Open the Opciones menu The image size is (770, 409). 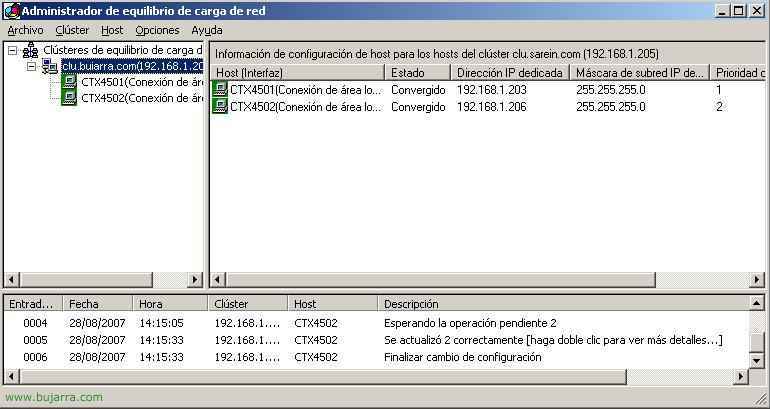point(157,30)
